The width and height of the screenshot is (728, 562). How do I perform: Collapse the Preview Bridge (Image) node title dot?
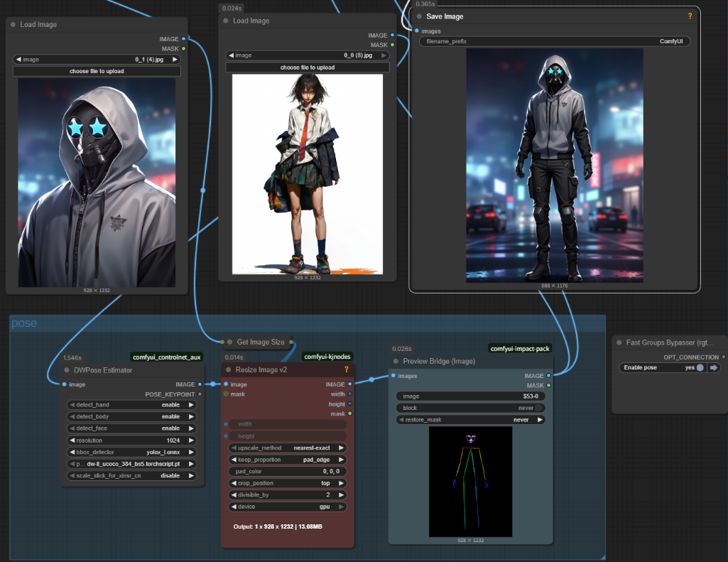point(396,361)
